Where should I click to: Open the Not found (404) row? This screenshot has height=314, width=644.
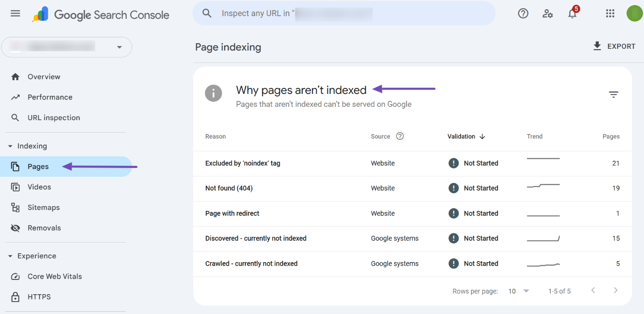click(412, 188)
